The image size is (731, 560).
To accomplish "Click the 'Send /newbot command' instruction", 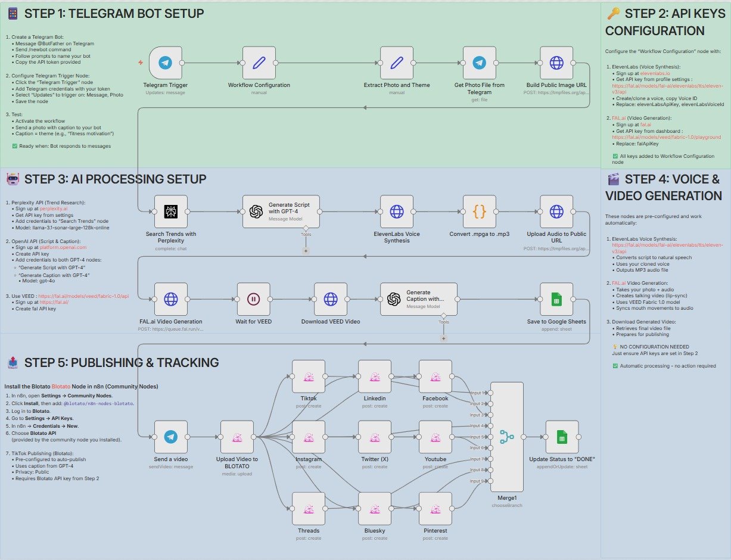I will pyautogui.click(x=43, y=49).
